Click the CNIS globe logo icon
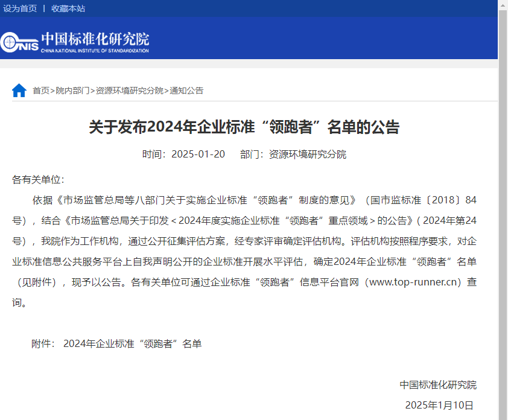 pos(10,42)
